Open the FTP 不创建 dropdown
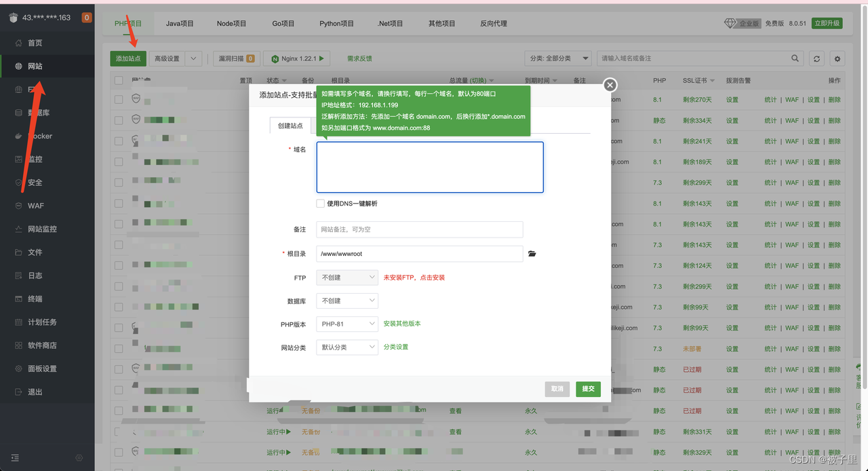 pyautogui.click(x=347, y=278)
